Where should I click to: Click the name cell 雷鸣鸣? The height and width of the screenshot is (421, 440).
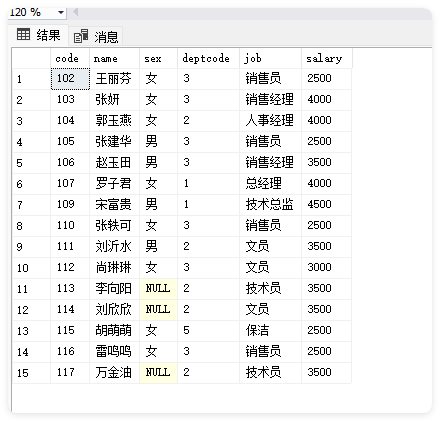point(114,352)
